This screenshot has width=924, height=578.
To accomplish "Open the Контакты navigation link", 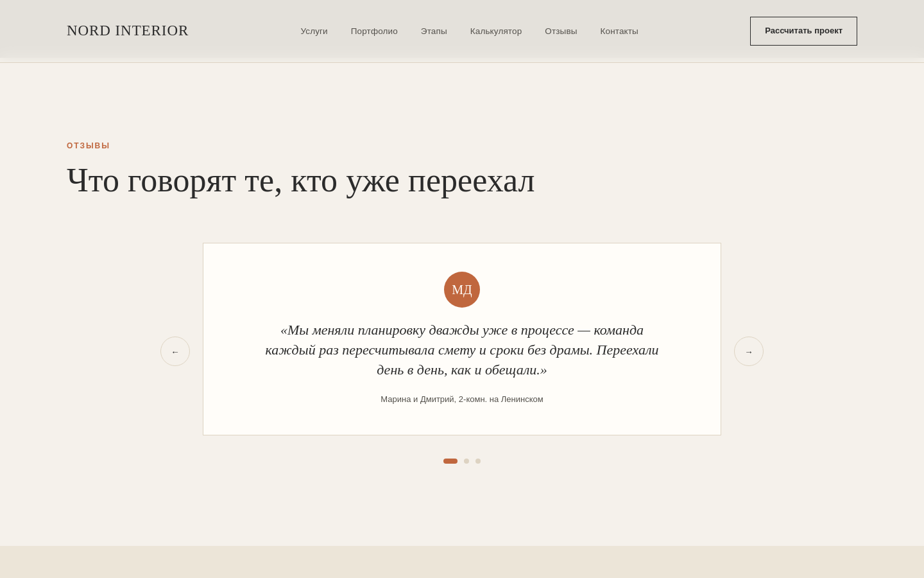I will coord(619,31).
